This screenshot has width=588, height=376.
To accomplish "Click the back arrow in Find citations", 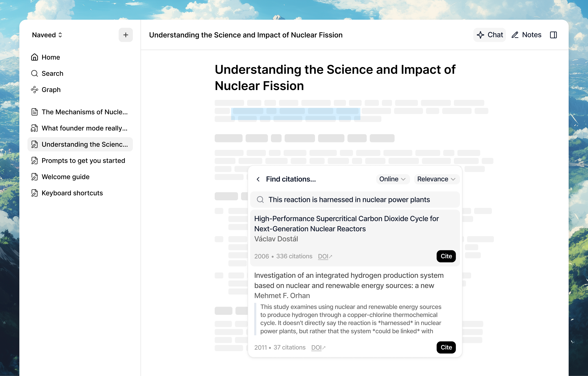I will (x=258, y=179).
